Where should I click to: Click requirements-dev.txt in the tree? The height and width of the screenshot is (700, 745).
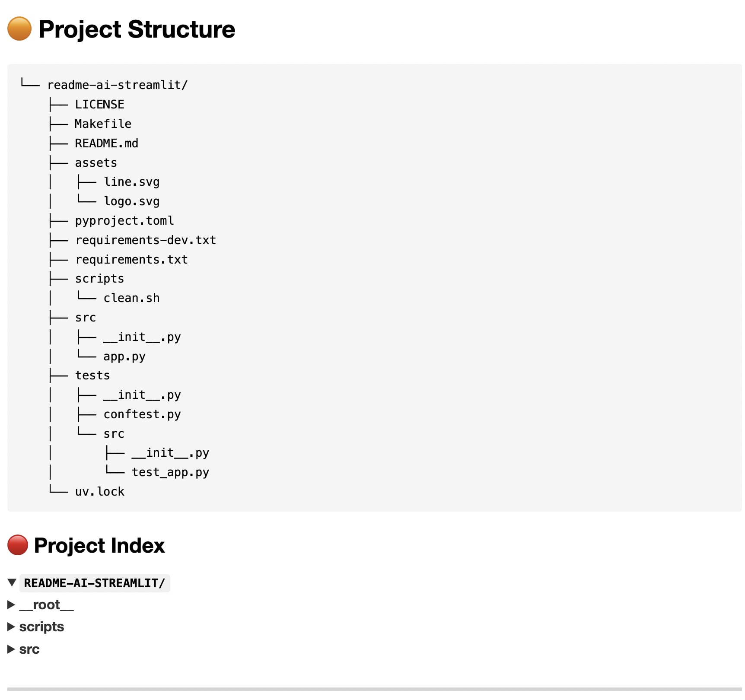(x=146, y=240)
